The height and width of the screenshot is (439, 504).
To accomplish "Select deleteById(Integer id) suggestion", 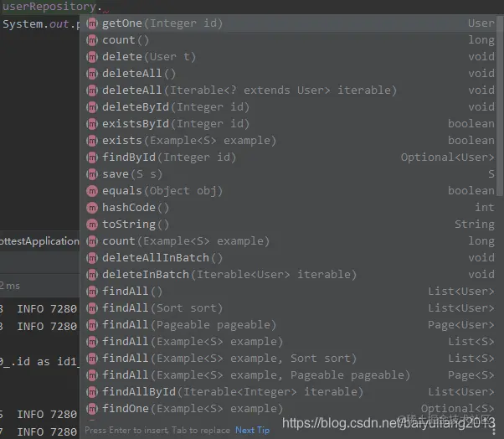I will point(290,106).
